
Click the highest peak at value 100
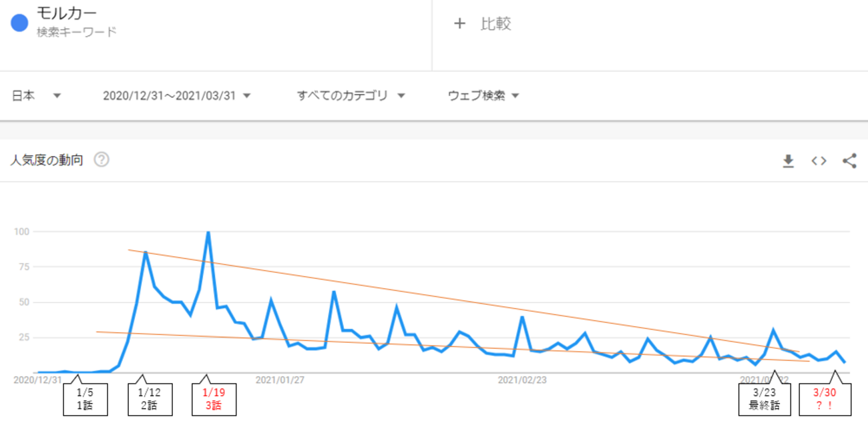point(208,233)
